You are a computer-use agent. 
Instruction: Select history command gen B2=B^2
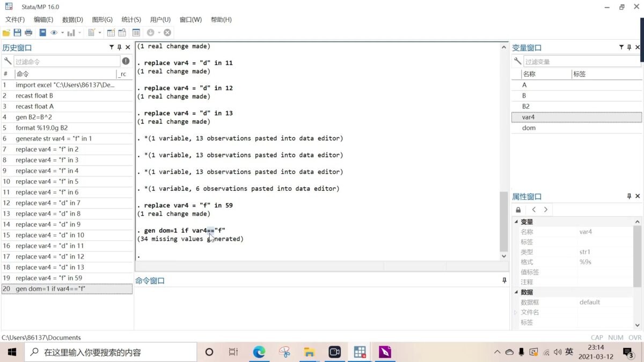click(67, 117)
